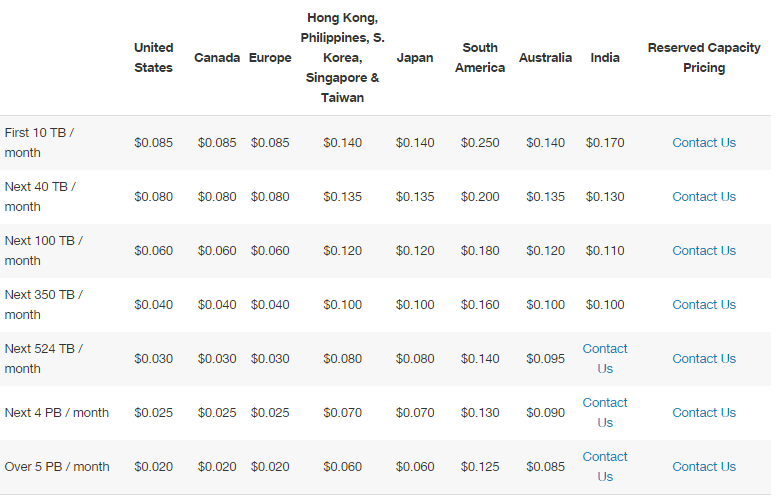Click Contact Us in Next 40 TB row
The width and height of the screenshot is (779, 503).
tap(703, 197)
